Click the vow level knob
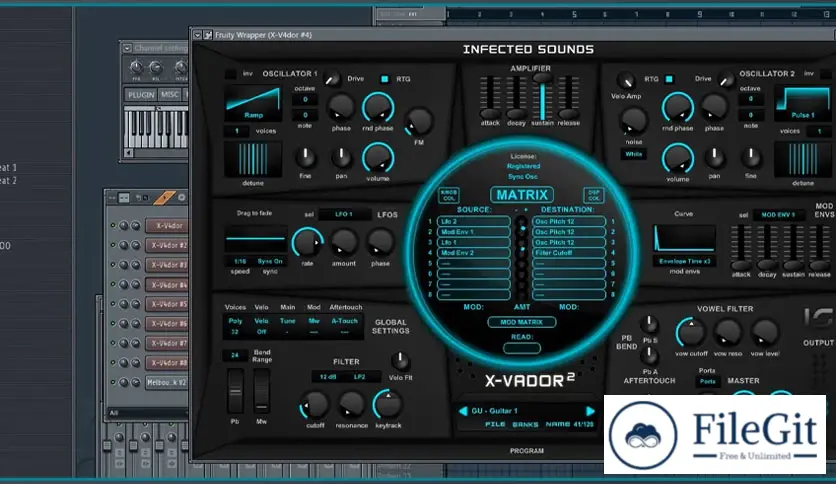Screen dimensions: 836x484 [x=765, y=333]
